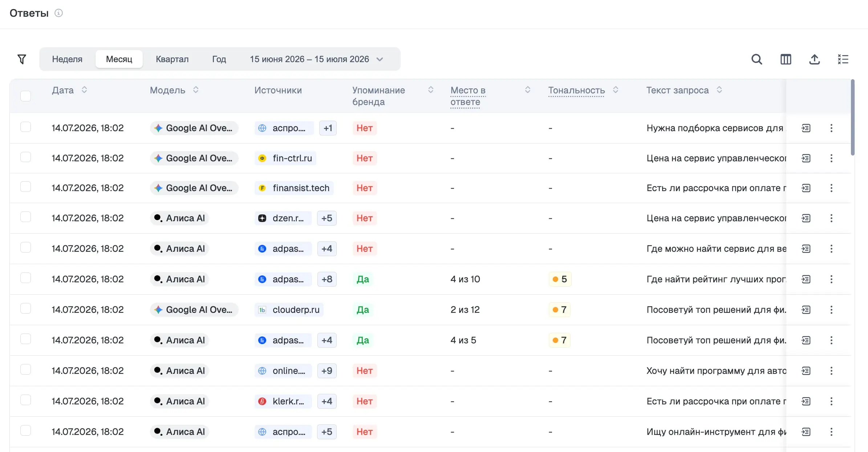Click the 'Тональность' column header label
The width and height of the screenshot is (868, 452).
(x=576, y=90)
